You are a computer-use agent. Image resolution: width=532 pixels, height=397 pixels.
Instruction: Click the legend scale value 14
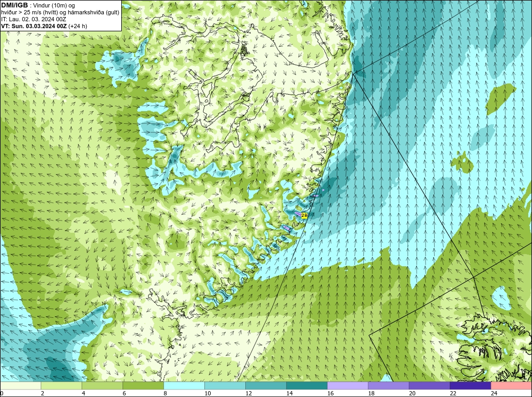point(289,393)
